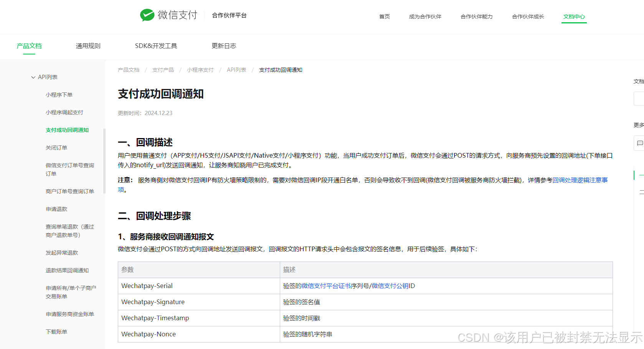Open 微信支付订单号查询订单 in sidebar
Image resolution: width=644 pixels, height=349 pixels.
coord(70,170)
